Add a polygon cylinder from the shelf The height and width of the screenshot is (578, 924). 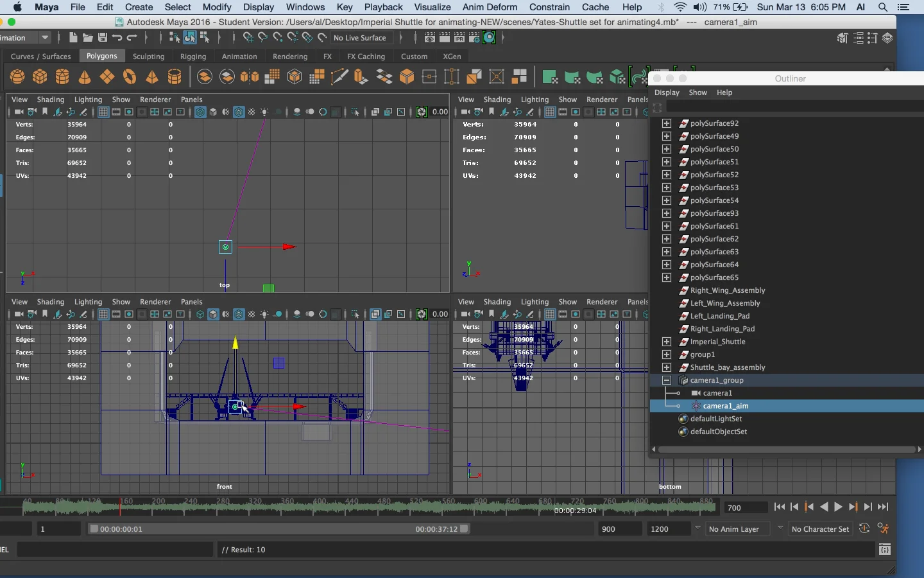point(62,77)
